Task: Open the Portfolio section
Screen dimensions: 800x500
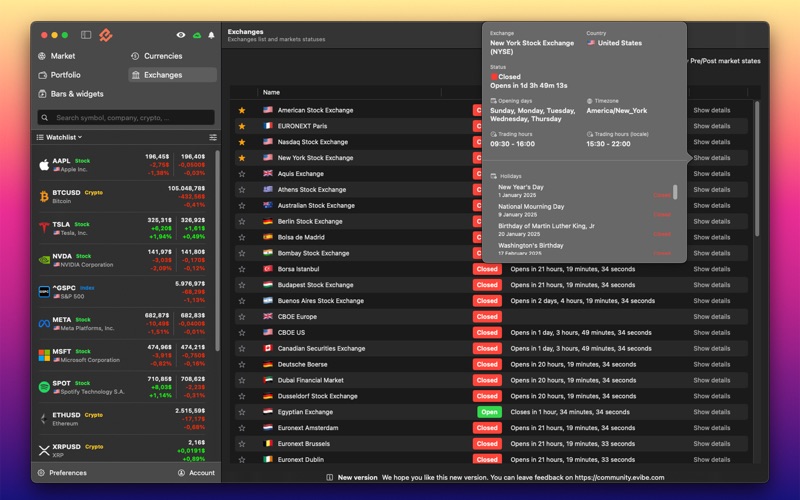Action: 59,74
